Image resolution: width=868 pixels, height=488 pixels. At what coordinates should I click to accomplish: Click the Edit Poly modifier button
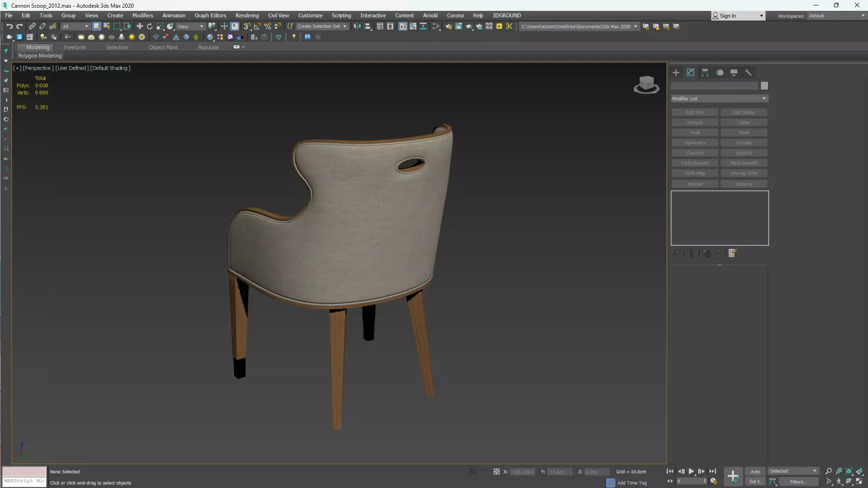pos(695,112)
